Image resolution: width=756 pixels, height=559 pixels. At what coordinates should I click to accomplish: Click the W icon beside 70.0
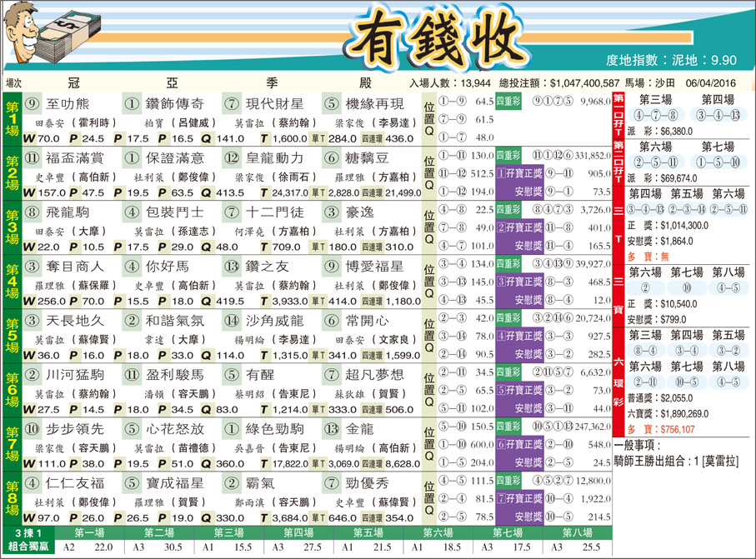pyautogui.click(x=28, y=138)
